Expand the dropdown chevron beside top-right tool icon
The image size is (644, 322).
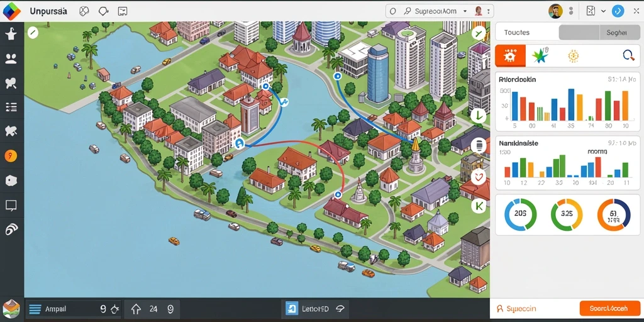[x=603, y=11]
